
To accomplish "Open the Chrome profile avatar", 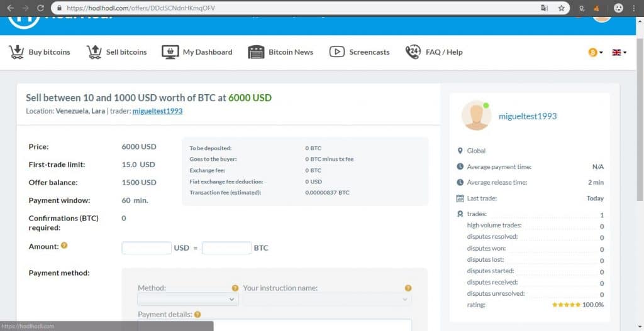I will tap(619, 8).
